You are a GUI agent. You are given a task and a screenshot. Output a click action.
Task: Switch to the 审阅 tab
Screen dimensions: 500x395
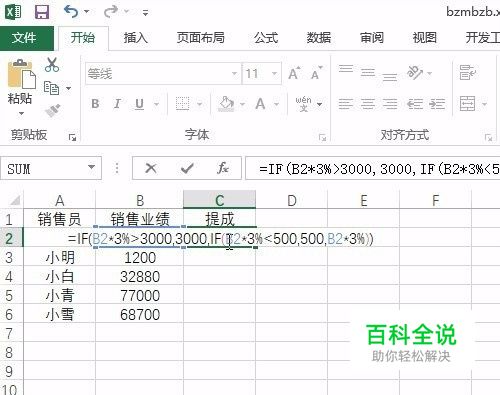point(372,38)
